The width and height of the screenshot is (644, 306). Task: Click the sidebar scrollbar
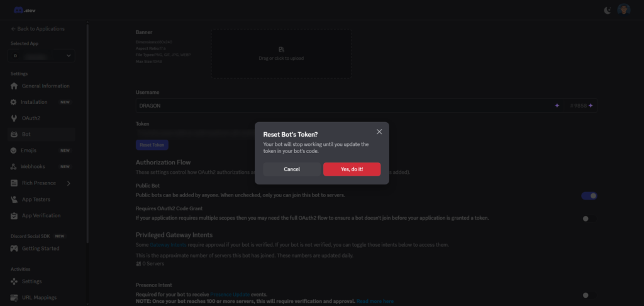click(x=87, y=133)
